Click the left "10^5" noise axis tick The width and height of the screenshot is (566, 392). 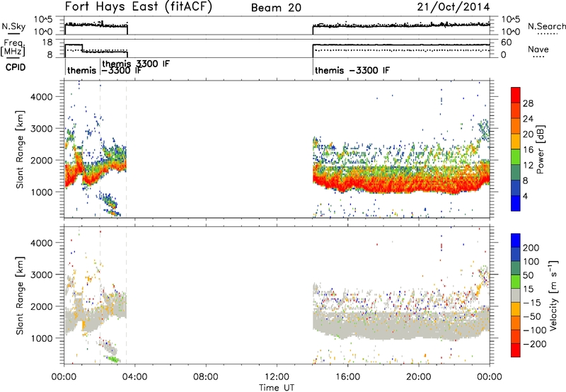(43, 19)
